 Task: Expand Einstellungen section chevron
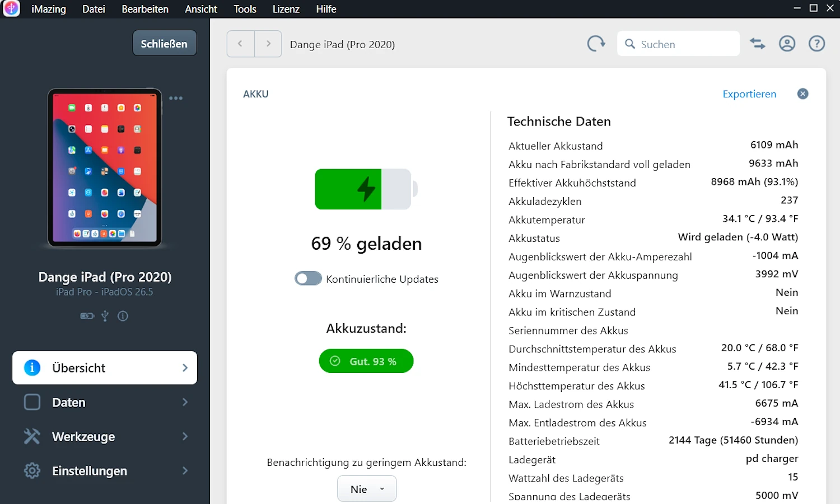185,470
